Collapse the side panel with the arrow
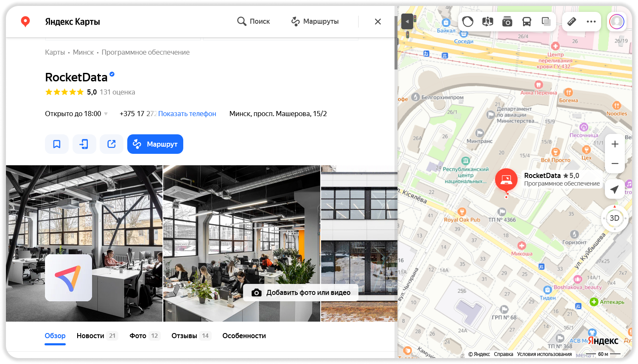The width and height of the screenshot is (638, 364). [x=407, y=22]
